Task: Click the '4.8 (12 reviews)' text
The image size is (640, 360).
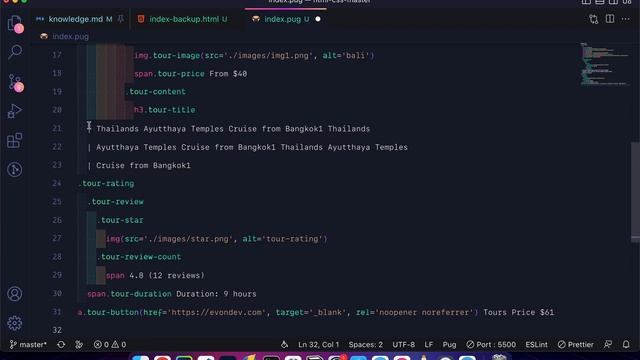Action: point(167,276)
